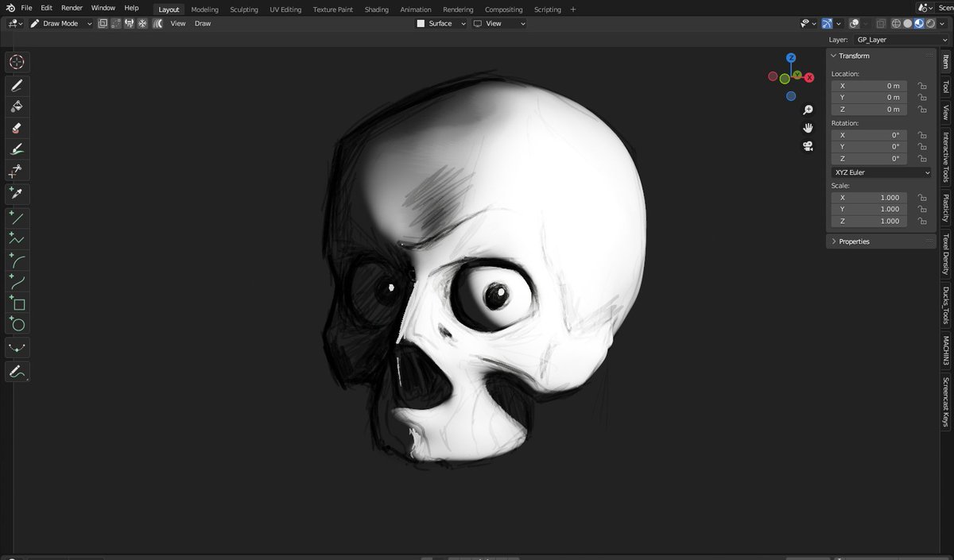Click the Blender logo menu icon
Screen dimensions: 954x560
coord(9,8)
